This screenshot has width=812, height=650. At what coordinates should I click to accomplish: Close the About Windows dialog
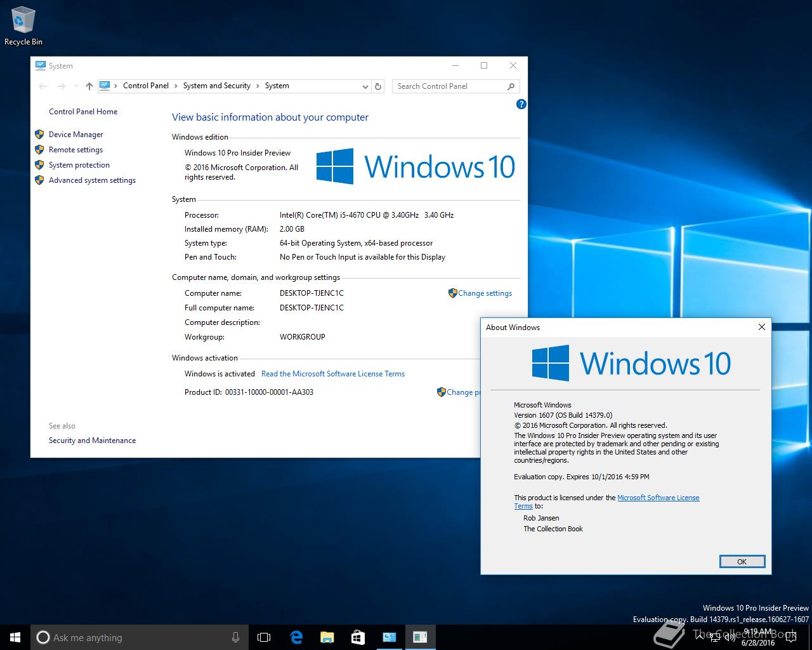tap(762, 328)
